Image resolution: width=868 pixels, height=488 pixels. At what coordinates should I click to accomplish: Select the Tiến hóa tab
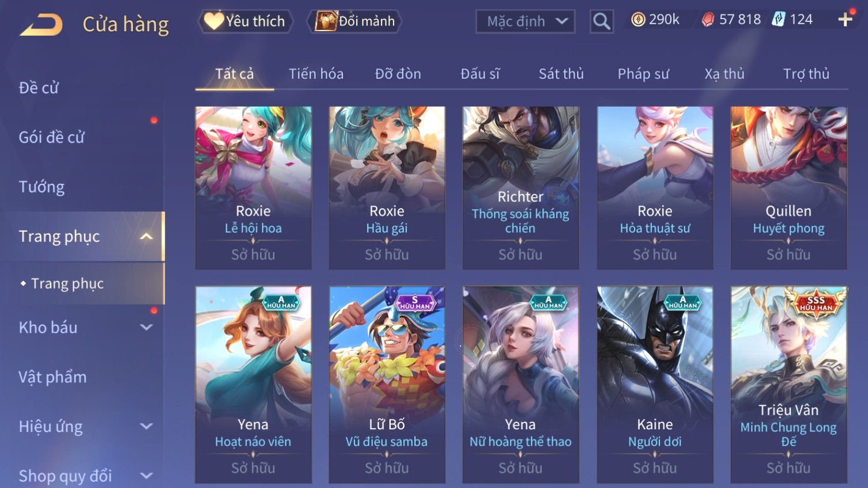(x=316, y=74)
